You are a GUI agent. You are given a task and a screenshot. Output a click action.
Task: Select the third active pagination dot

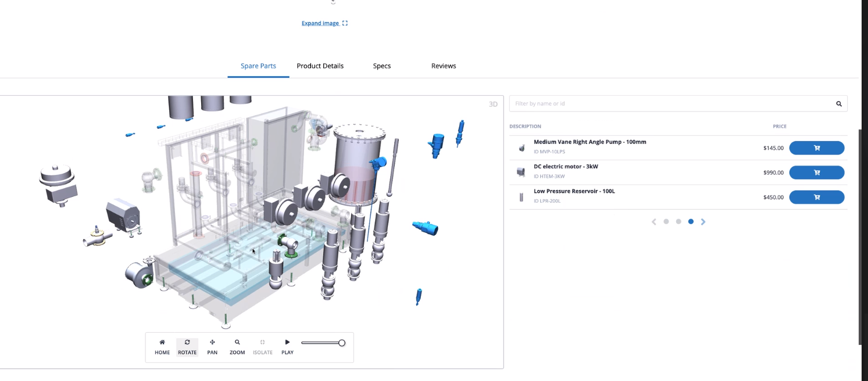691,221
